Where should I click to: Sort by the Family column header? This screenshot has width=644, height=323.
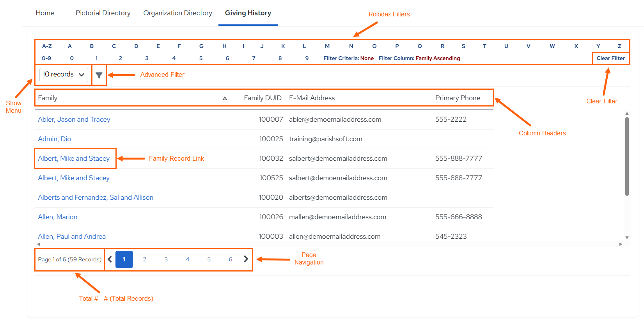point(48,98)
